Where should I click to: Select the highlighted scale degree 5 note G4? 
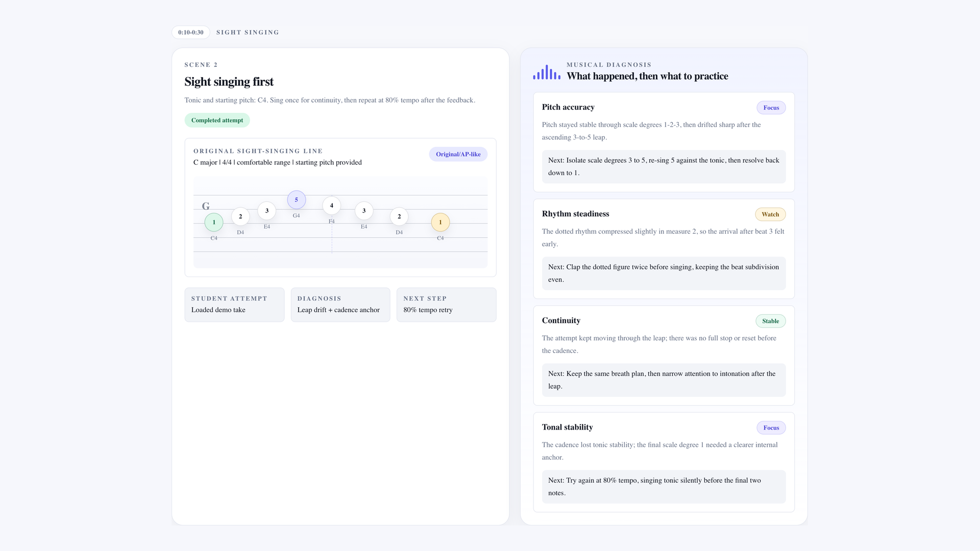[x=297, y=200]
